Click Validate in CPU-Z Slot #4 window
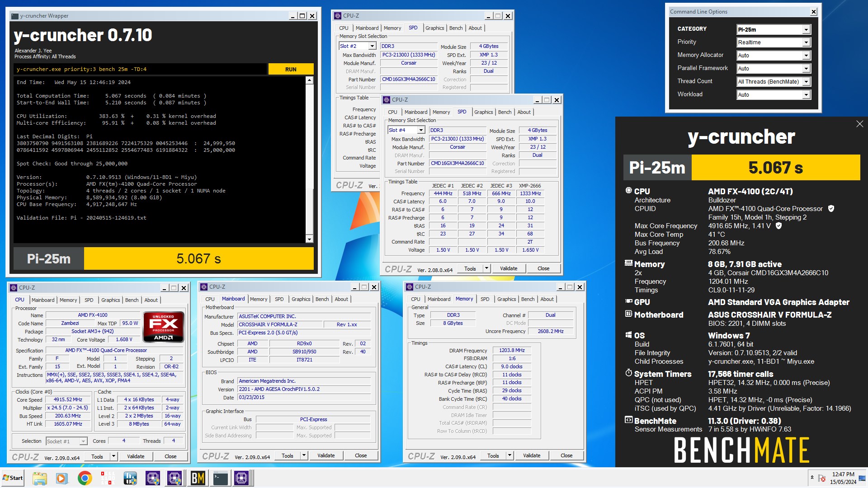Viewport: 868px width, 488px height. pos(509,268)
